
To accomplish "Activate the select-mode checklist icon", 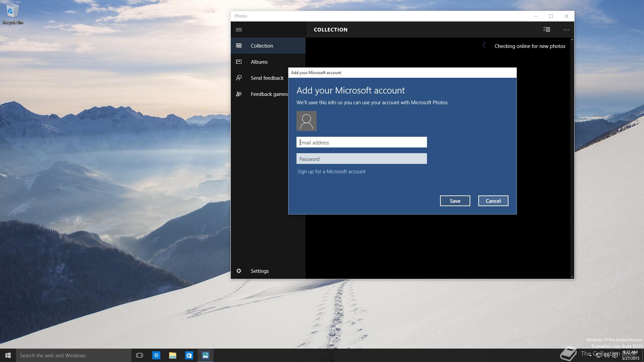I will (x=547, y=29).
